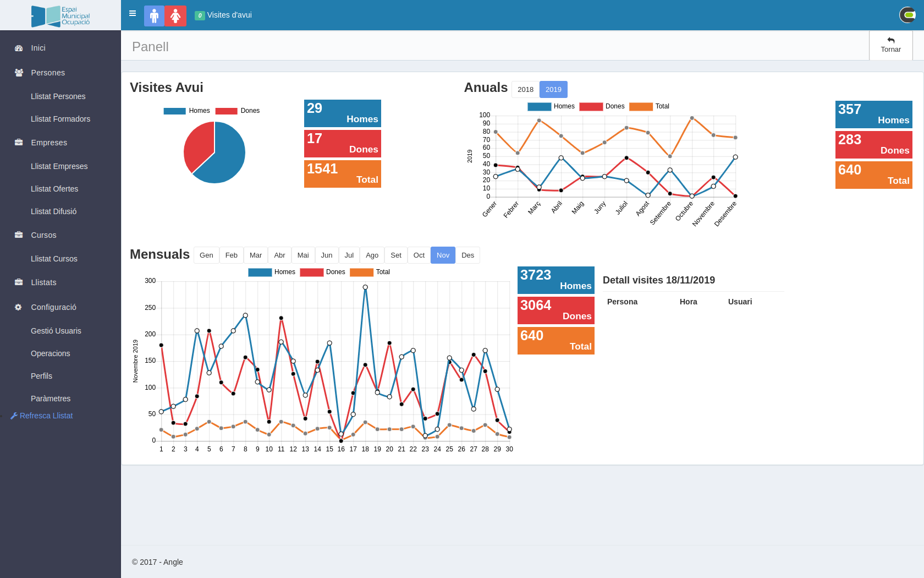924x578 pixels.
Task: Toggle Homes series in Mensuals legend
Action: [x=272, y=272]
